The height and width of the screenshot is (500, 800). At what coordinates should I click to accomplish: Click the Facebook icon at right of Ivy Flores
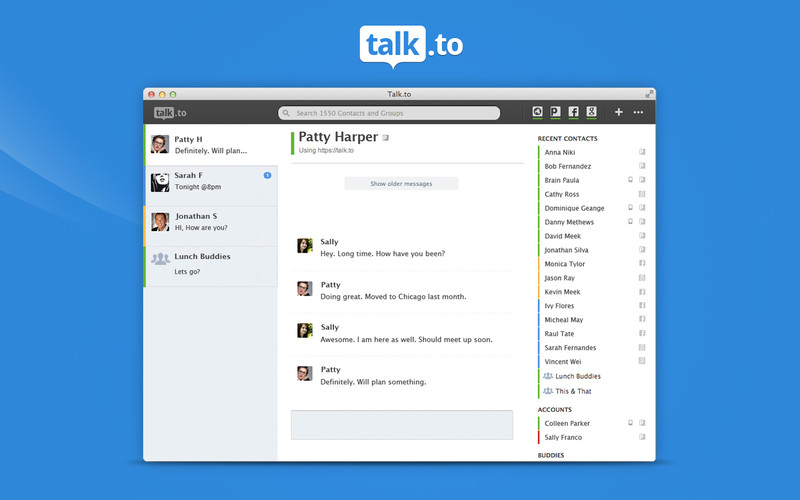642,305
